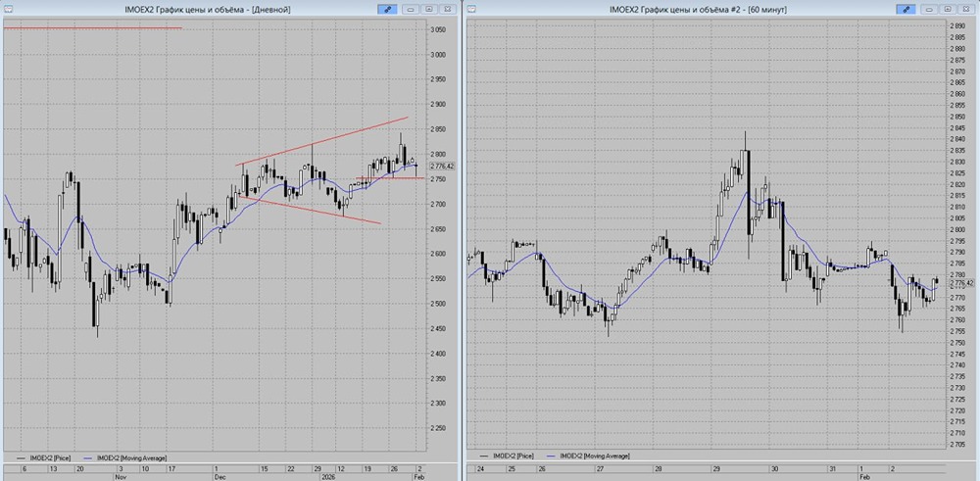The width and height of the screenshot is (980, 481).
Task: Click the window icon of the daily chart
Action: coord(6,9)
